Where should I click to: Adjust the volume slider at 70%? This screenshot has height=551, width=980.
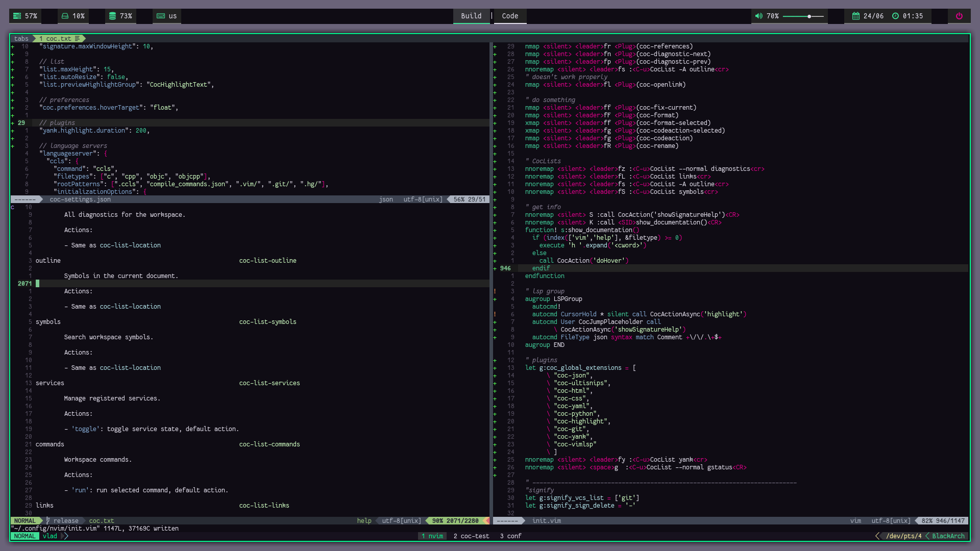[x=803, y=16]
